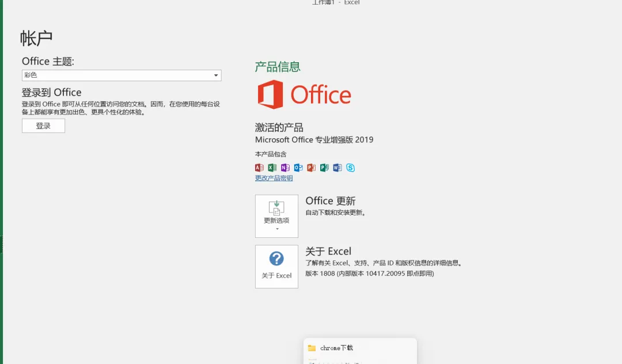The height and width of the screenshot is (364, 622).
Task: Click the 产品信息 heading
Action: tap(278, 67)
